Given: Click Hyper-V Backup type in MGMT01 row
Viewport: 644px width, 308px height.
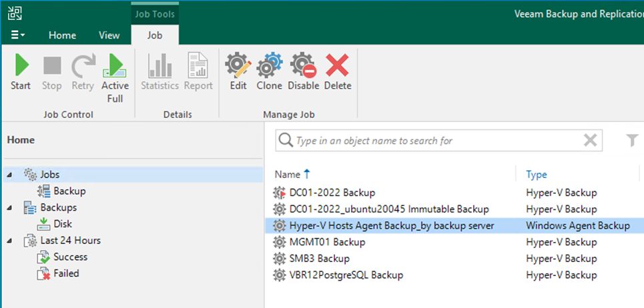Looking at the screenshot, I should pyautogui.click(x=561, y=242).
